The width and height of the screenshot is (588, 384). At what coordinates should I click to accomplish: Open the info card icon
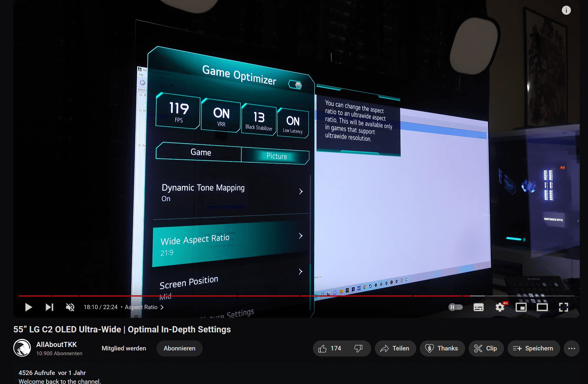tap(566, 10)
